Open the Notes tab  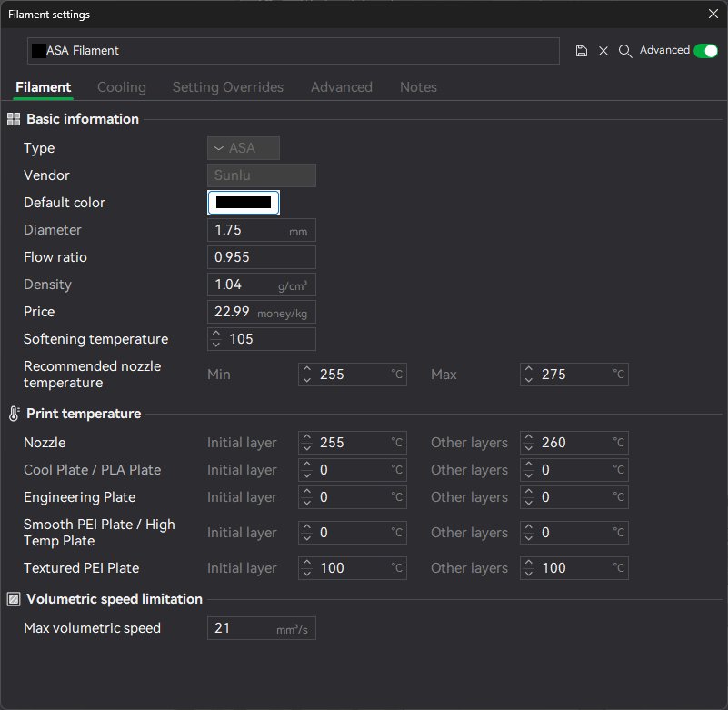point(418,87)
